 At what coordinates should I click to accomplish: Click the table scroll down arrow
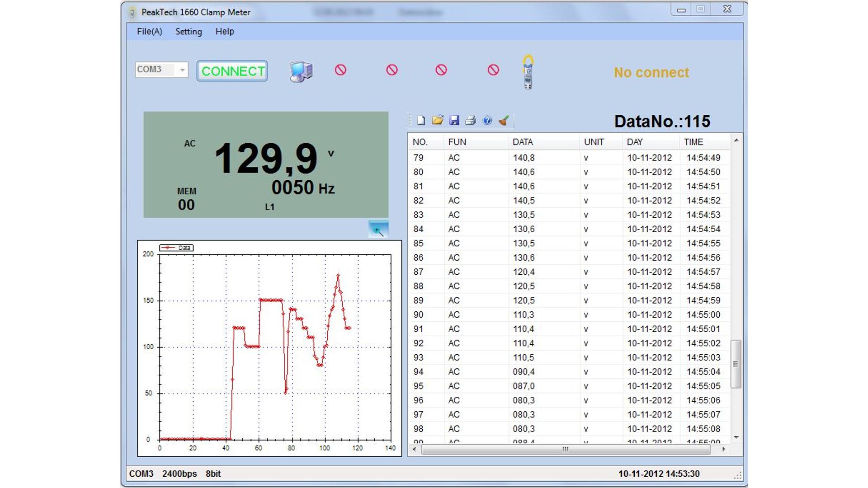click(736, 437)
